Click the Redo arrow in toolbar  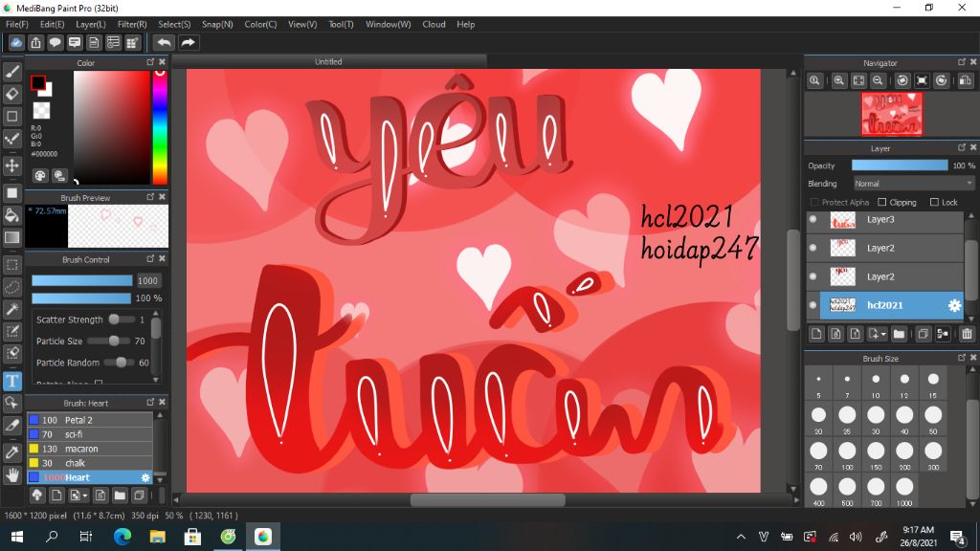coord(188,42)
